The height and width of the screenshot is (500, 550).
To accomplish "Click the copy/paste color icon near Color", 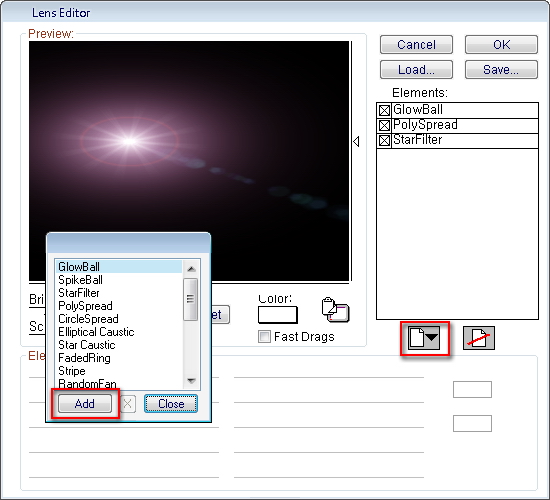I will pyautogui.click(x=335, y=310).
